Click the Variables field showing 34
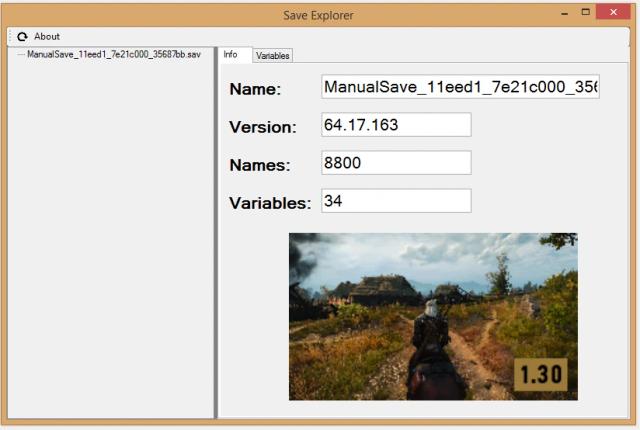The width and height of the screenshot is (640, 430). 396,200
